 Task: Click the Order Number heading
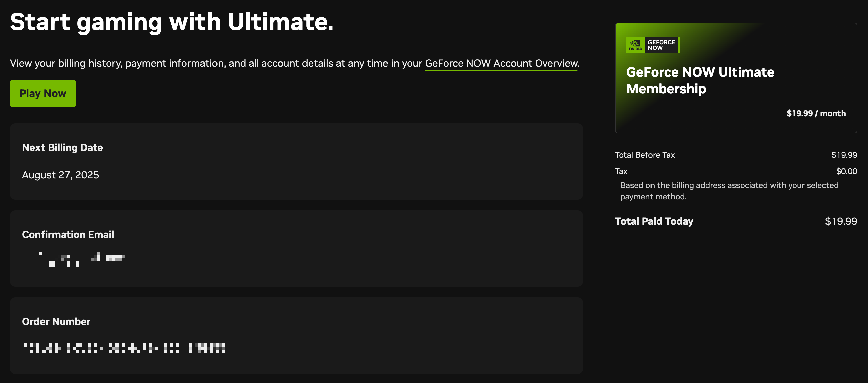[x=56, y=322]
